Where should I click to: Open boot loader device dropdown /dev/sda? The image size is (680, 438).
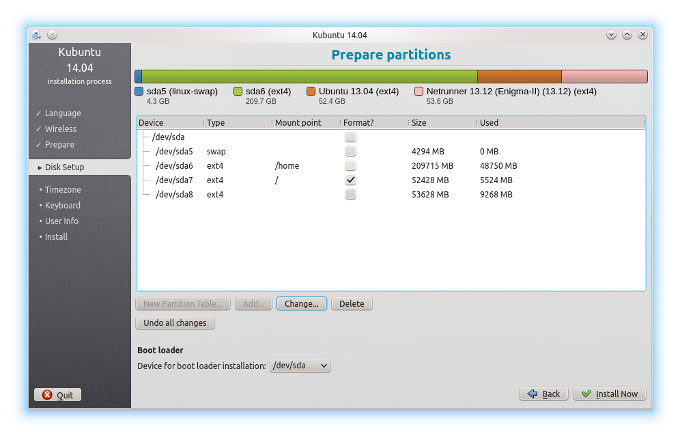click(x=300, y=366)
